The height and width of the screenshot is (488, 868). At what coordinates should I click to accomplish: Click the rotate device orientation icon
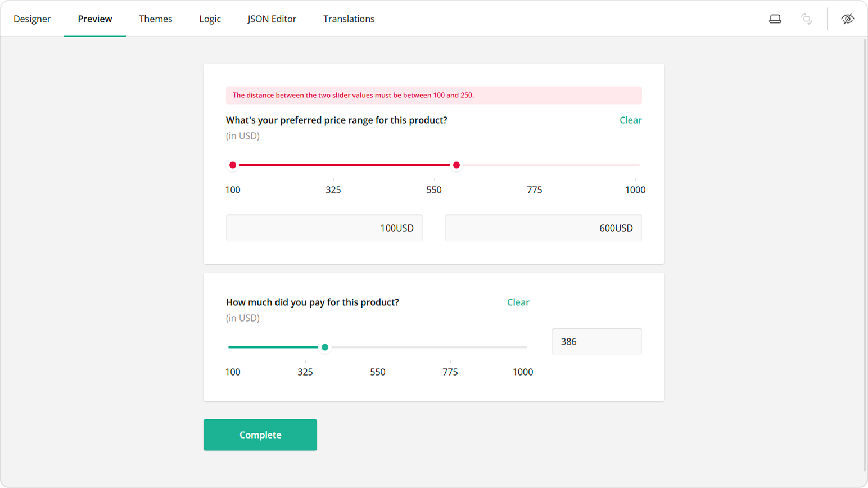807,18
